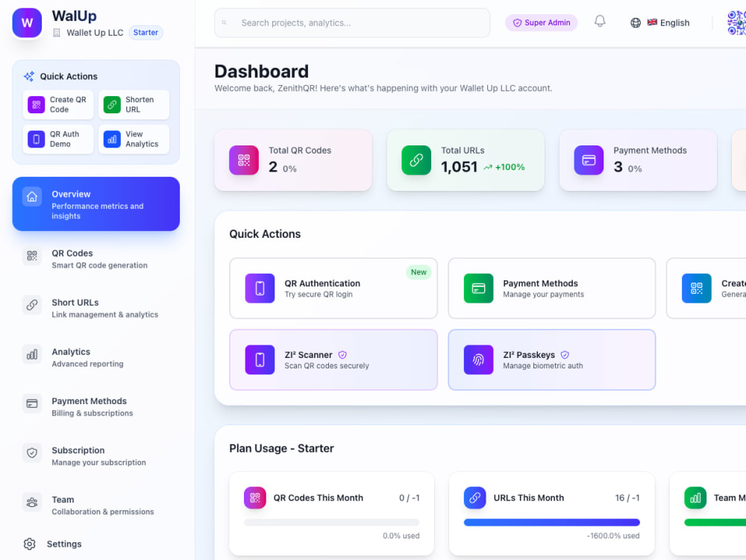Open Subscription menu item
The image size is (746, 560).
[x=96, y=456]
